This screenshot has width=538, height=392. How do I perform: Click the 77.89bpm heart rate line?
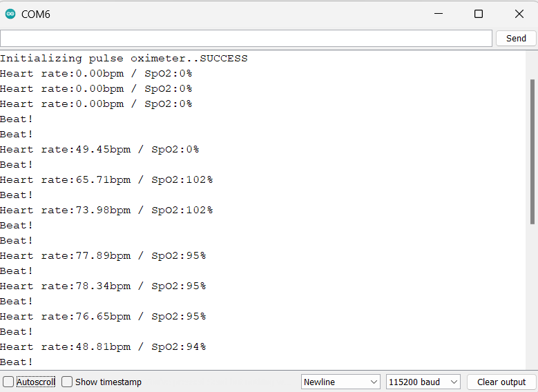coord(103,256)
